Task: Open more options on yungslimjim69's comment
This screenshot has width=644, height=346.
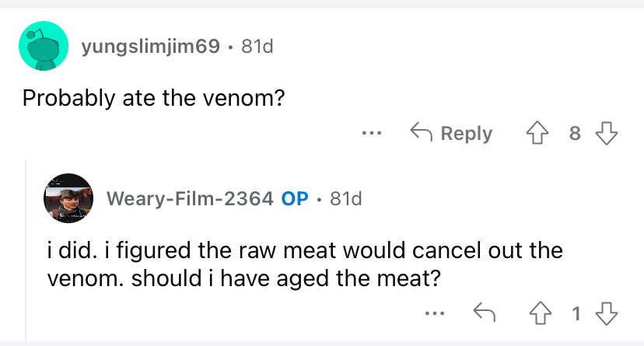Action: click(x=372, y=133)
